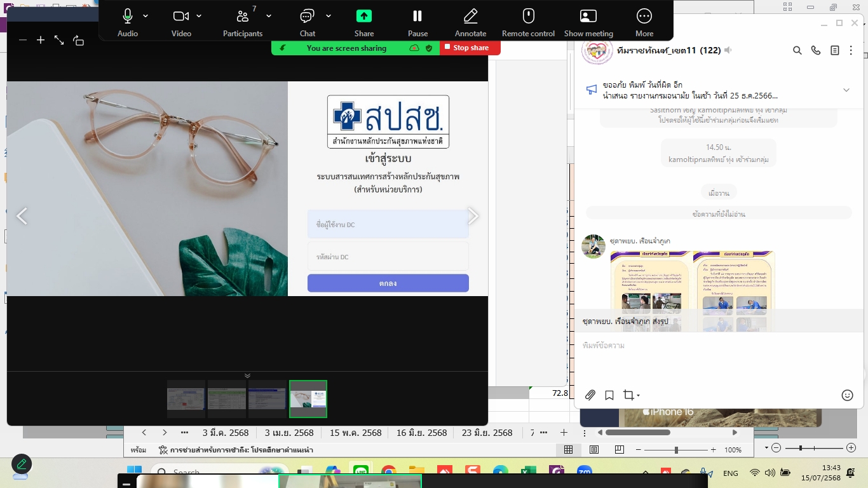Expand Chat options arrow
The image size is (868, 488).
point(329,16)
